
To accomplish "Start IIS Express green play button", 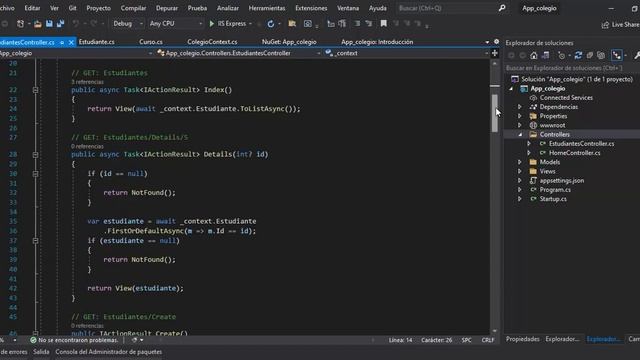I will (211, 24).
